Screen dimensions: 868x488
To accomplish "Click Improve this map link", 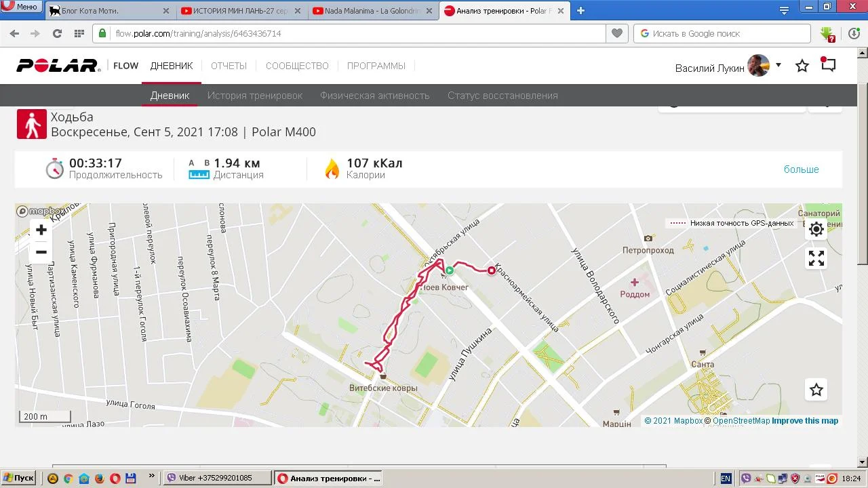I will coord(805,421).
